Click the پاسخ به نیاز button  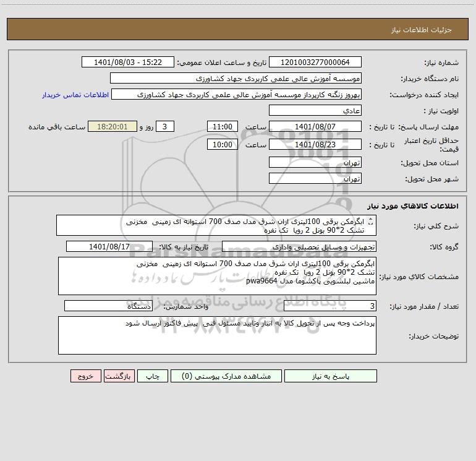pos(331,376)
